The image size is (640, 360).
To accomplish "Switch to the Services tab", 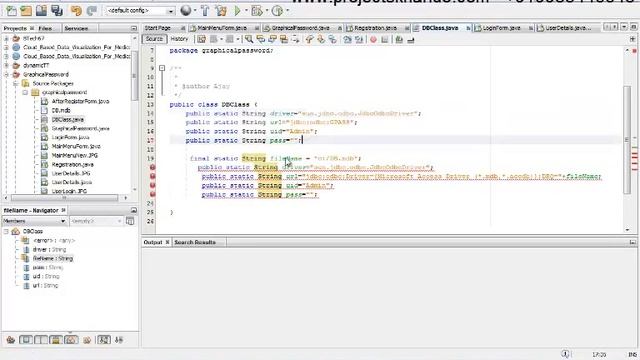I will [x=76, y=28].
